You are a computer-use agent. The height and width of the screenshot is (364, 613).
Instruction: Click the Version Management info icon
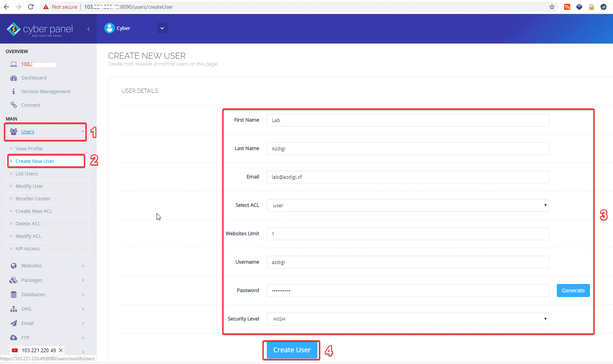pos(14,92)
